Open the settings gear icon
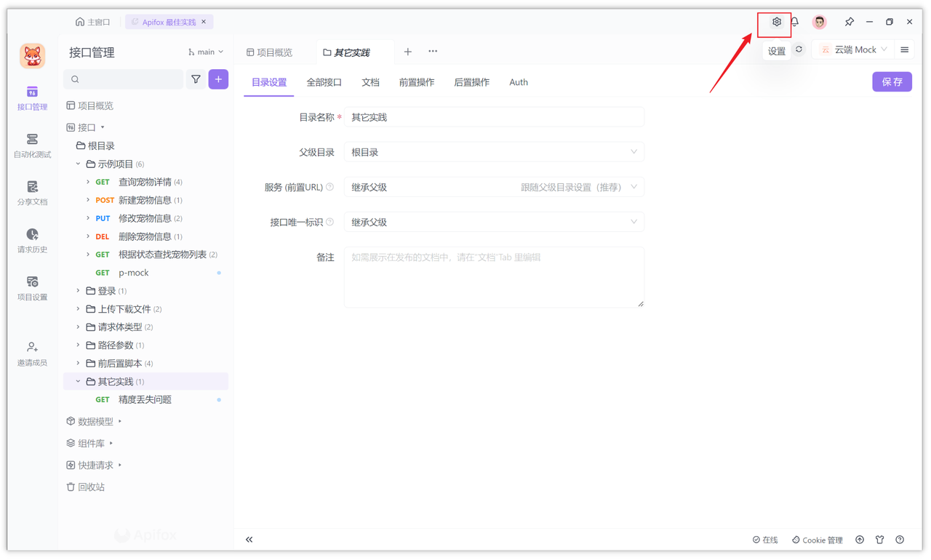The height and width of the screenshot is (560, 931). tap(776, 22)
